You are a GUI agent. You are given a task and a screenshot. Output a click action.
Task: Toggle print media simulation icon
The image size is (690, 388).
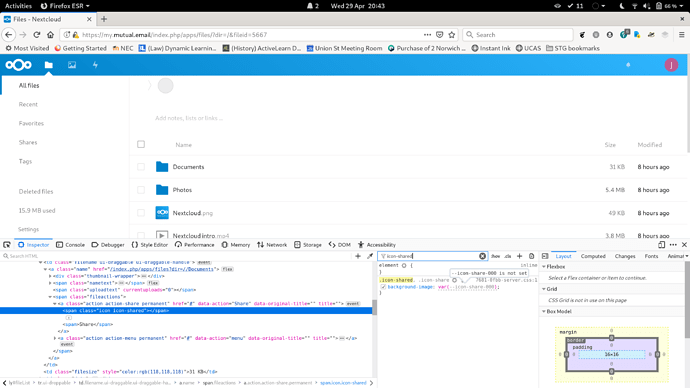coord(531,256)
